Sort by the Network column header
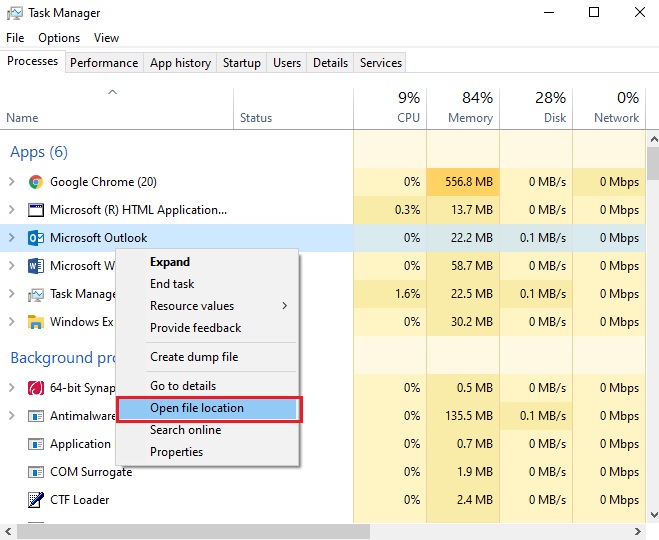659x540 pixels. (x=609, y=108)
